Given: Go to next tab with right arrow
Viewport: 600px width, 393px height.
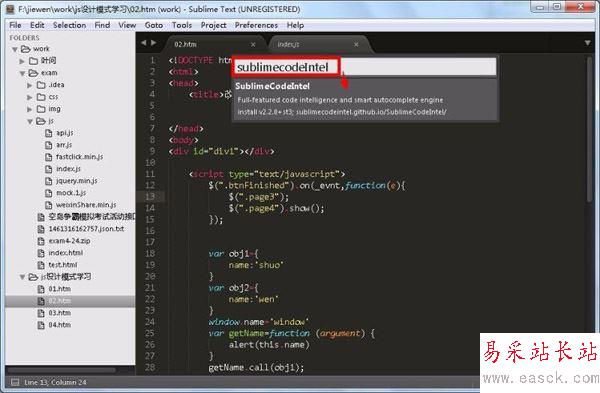Looking at the screenshot, I should click(153, 43).
